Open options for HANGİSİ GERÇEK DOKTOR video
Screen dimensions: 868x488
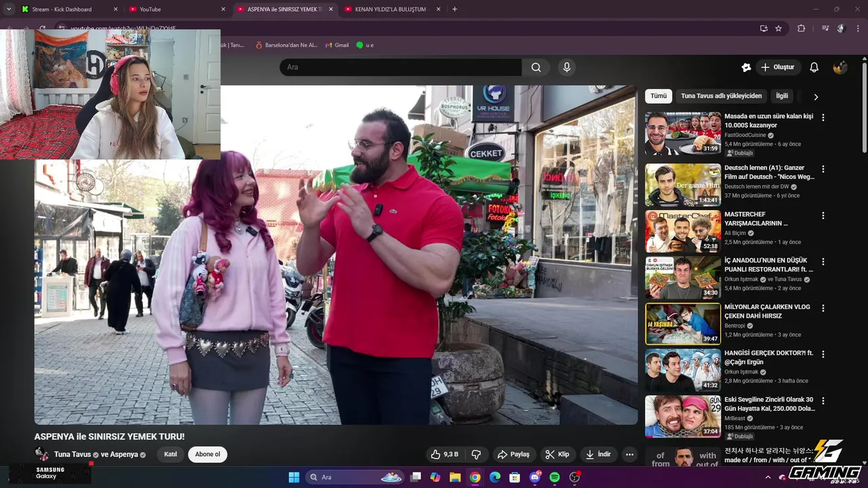(x=823, y=354)
